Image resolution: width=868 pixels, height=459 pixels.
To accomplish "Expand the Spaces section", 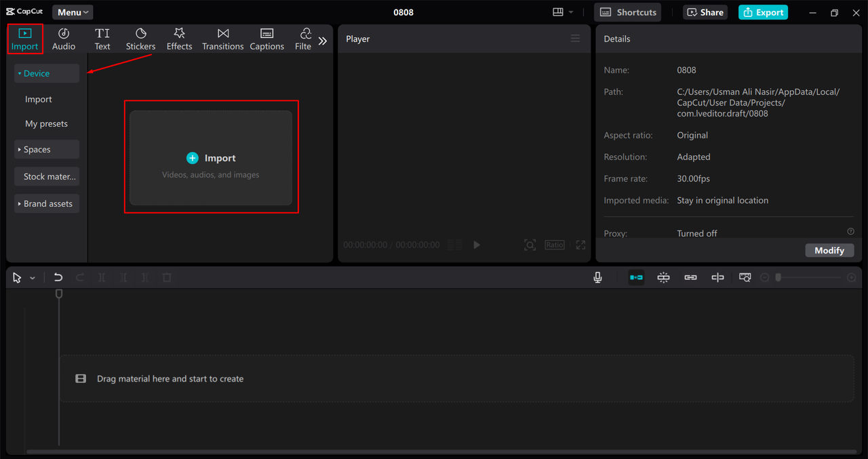I will [x=47, y=149].
